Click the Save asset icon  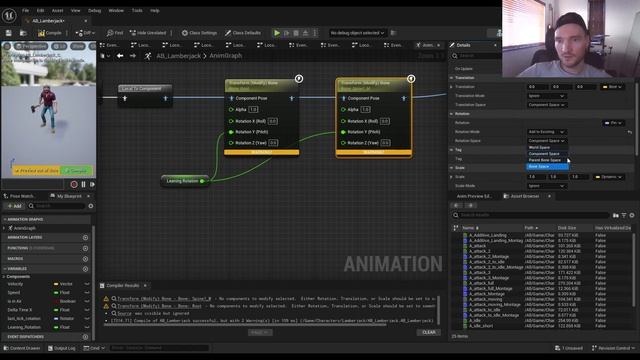pyautogui.click(x=9, y=33)
